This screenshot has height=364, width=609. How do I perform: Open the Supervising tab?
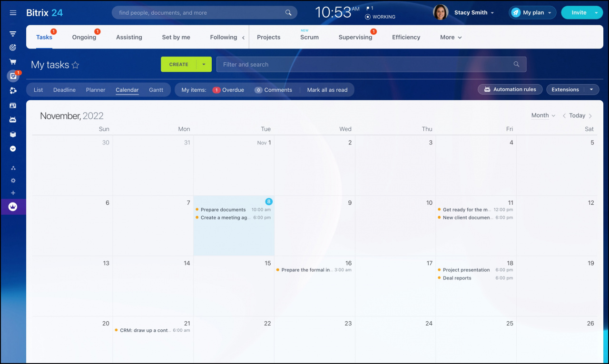click(355, 37)
